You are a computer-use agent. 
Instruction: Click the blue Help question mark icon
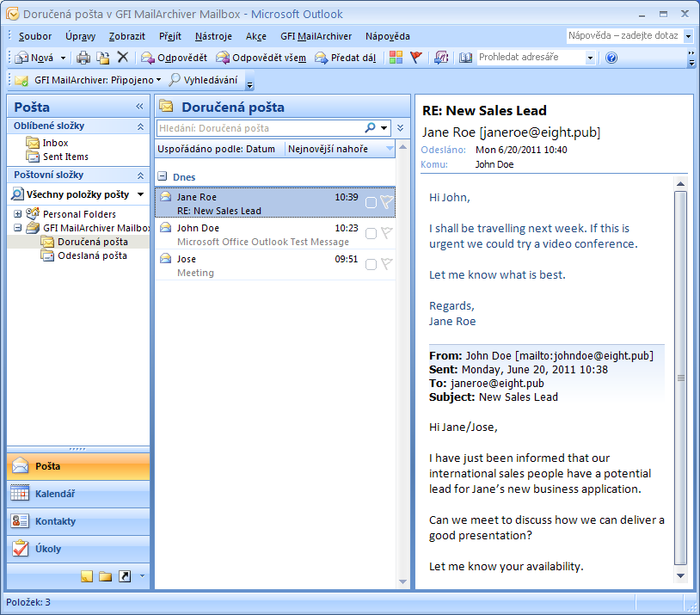point(611,58)
